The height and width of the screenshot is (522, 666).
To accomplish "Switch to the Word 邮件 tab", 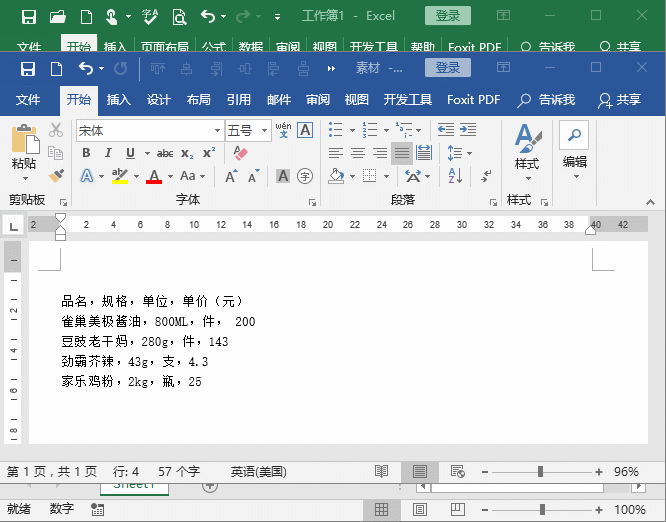I will [x=279, y=100].
